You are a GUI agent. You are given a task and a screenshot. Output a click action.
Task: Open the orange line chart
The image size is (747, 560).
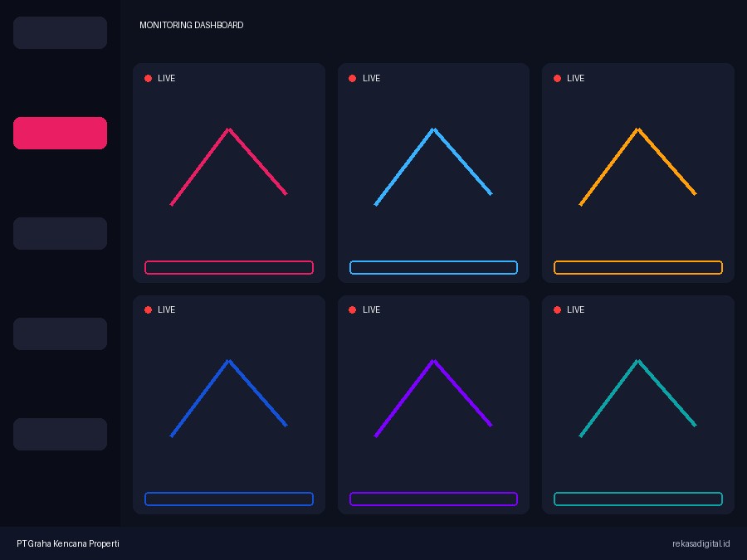click(x=638, y=167)
